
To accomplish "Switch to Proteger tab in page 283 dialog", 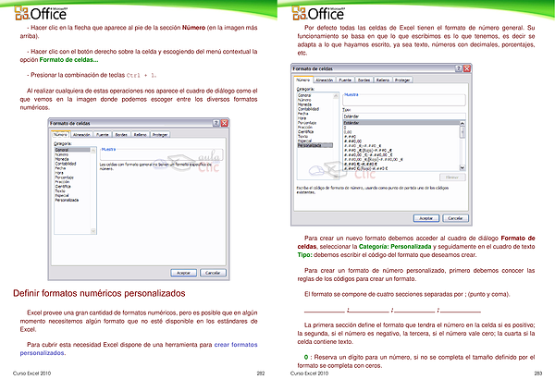I will click(403, 80).
